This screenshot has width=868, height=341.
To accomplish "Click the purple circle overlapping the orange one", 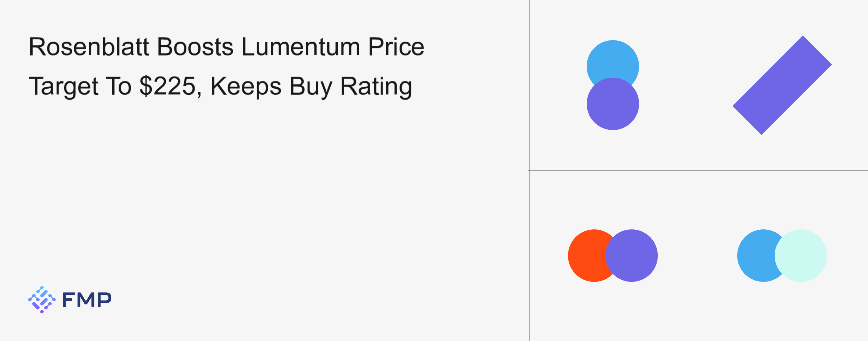I will 632,256.
